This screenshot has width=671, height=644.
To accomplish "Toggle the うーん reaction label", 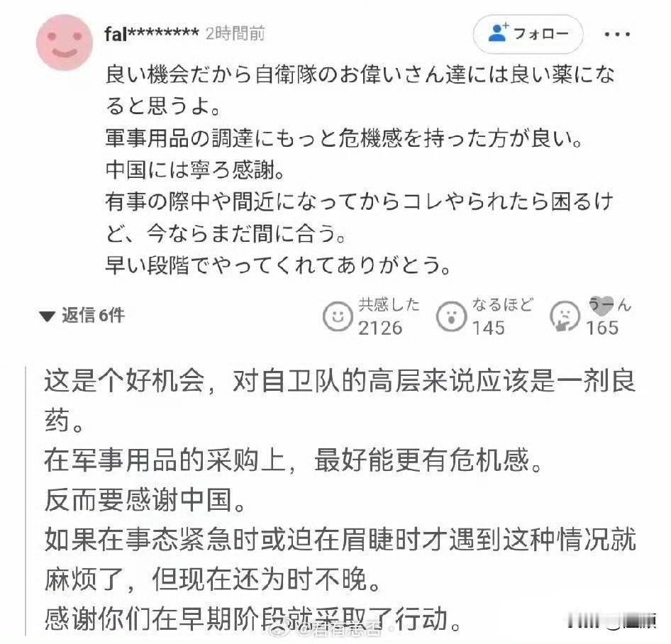I will (x=610, y=305).
